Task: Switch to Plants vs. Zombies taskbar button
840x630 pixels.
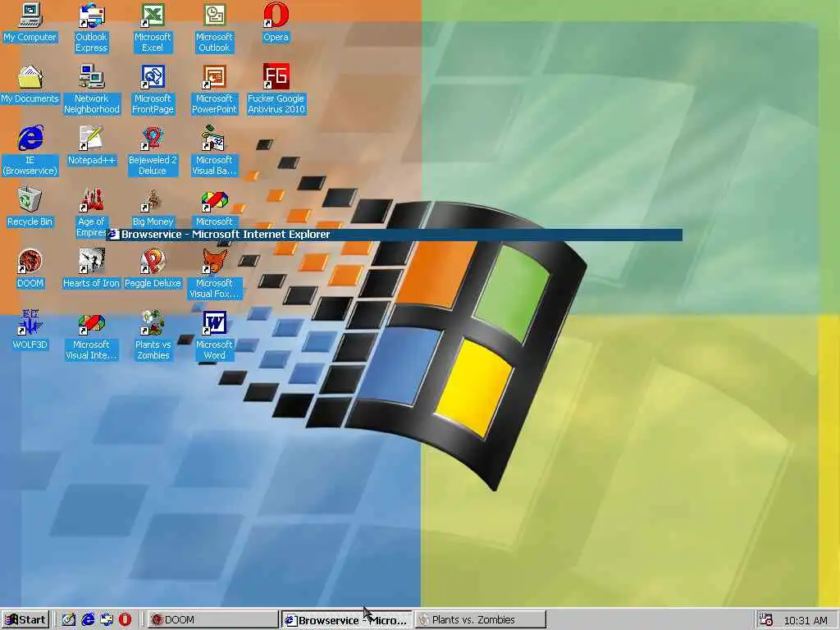Action: 481,620
